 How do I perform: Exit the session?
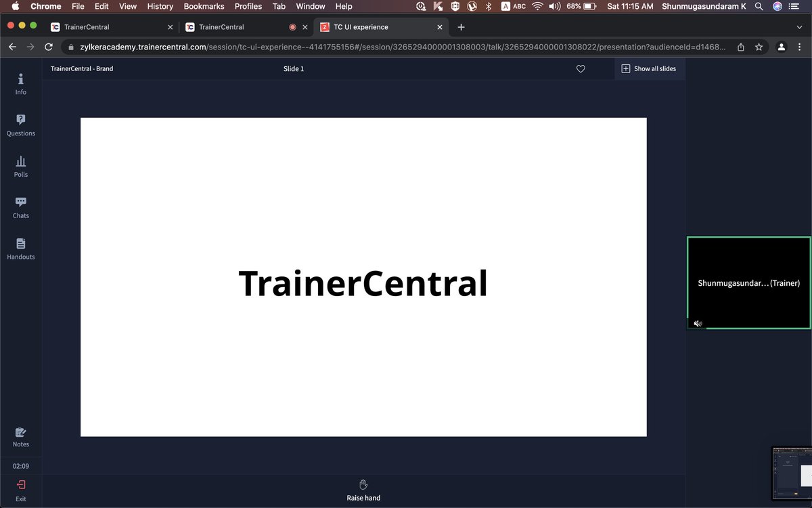21,491
